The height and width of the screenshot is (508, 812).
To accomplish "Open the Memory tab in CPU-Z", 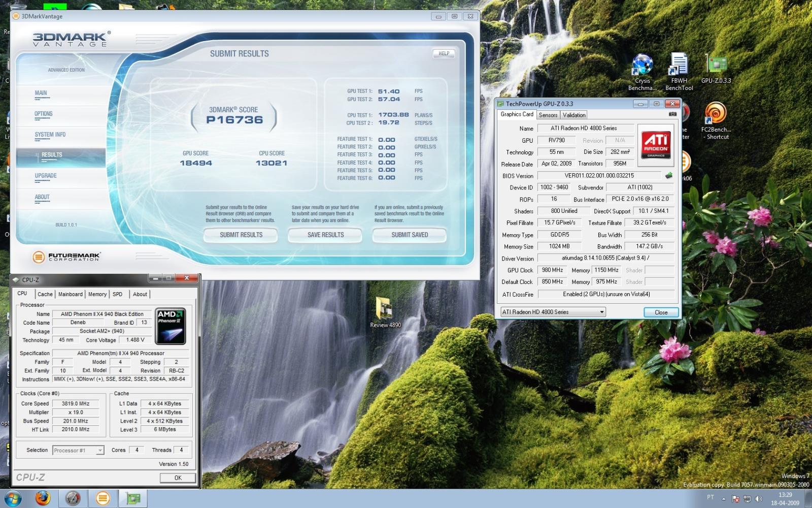I will (x=97, y=294).
